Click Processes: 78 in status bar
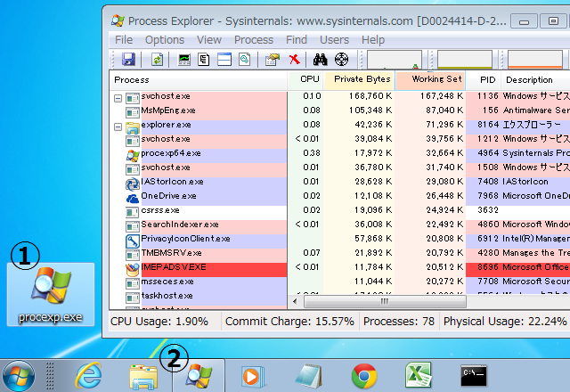The width and height of the screenshot is (570, 392). pos(399,322)
